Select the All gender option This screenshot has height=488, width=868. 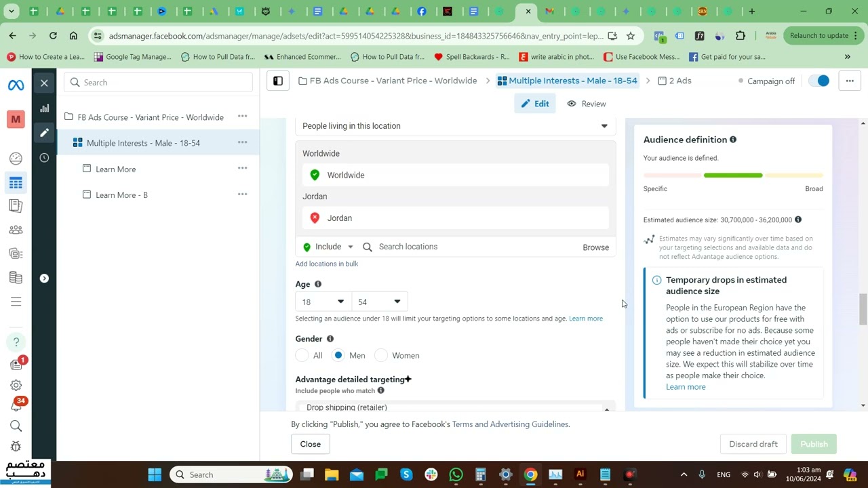302,356
